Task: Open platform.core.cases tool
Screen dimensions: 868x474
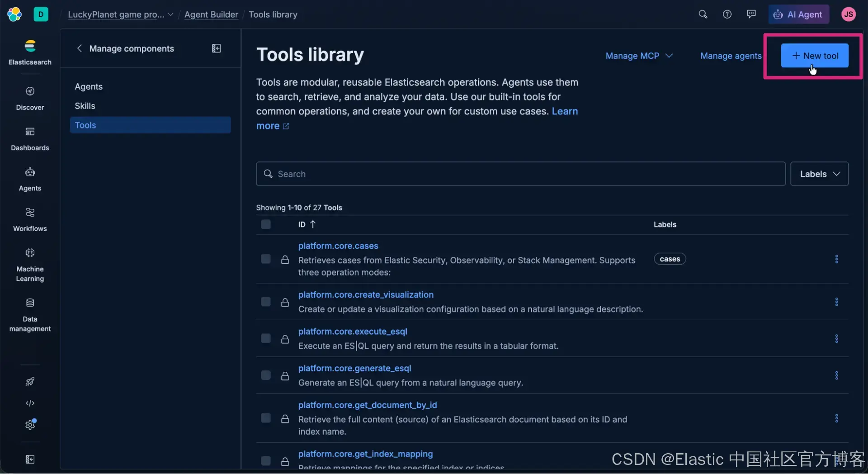Action: pyautogui.click(x=338, y=246)
